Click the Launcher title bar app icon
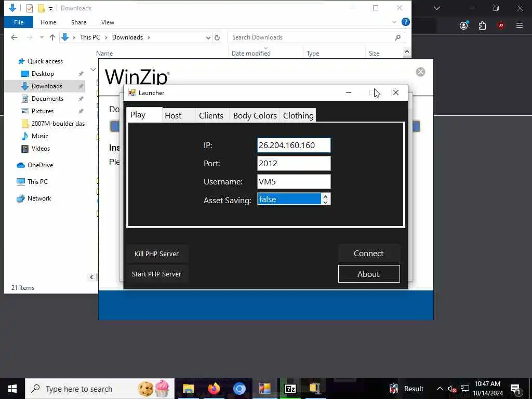 click(131, 92)
